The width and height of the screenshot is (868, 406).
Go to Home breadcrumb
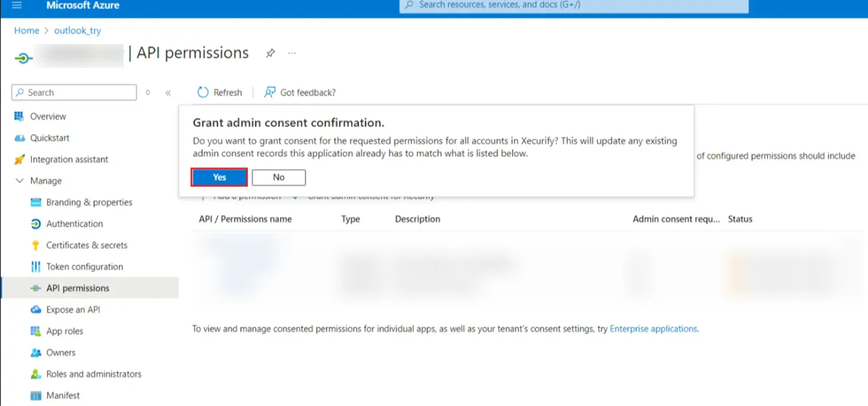pyautogui.click(x=27, y=30)
